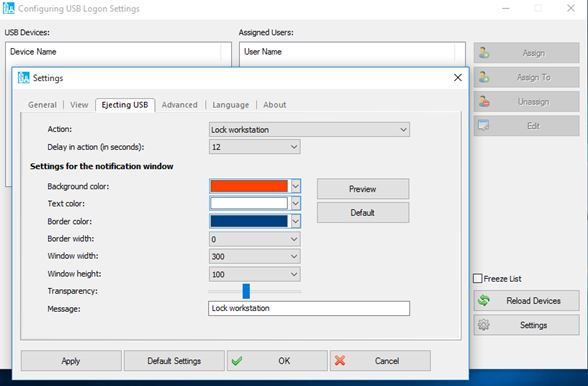Open the Action dropdown

(x=309, y=130)
